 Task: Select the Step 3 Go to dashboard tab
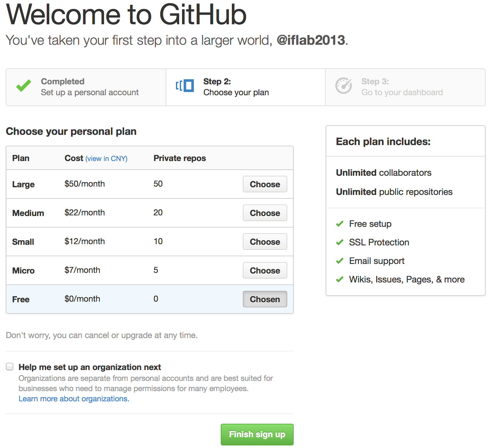[405, 87]
